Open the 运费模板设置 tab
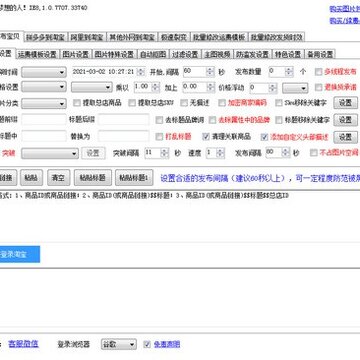 tap(38, 54)
